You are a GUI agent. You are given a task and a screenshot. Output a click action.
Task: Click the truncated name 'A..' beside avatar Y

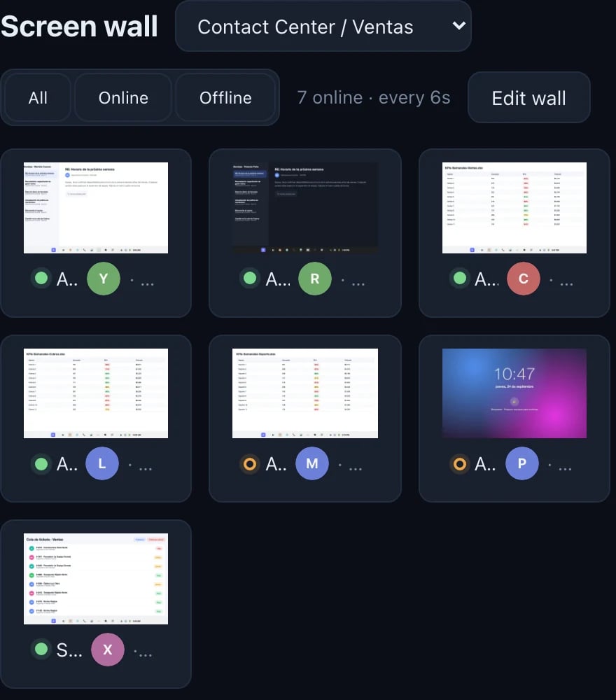[67, 279]
